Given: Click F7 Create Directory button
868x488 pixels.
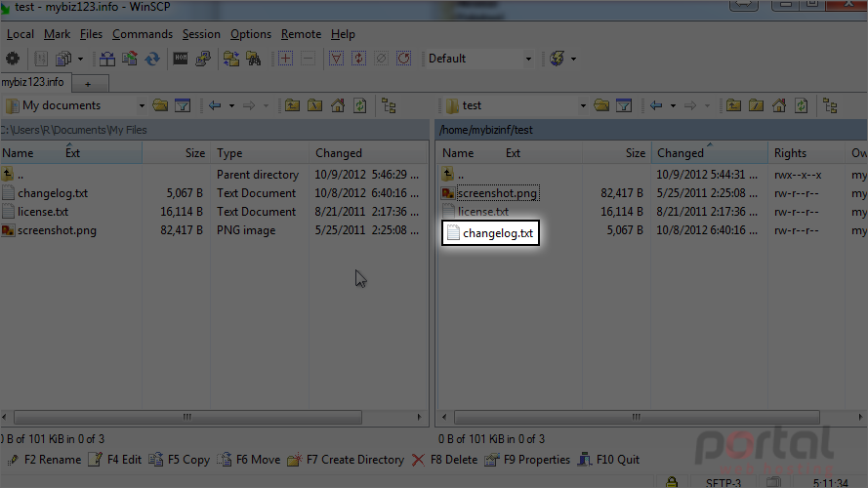Looking at the screenshot, I should 346,460.
